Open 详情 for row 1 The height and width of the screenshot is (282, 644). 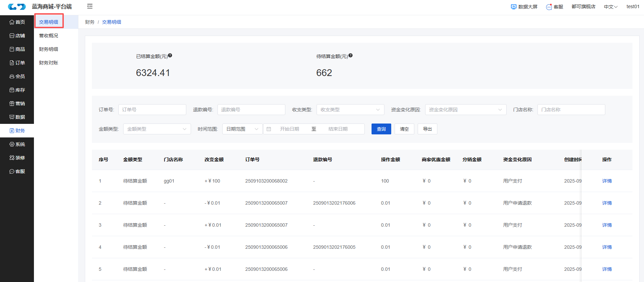coord(607,181)
